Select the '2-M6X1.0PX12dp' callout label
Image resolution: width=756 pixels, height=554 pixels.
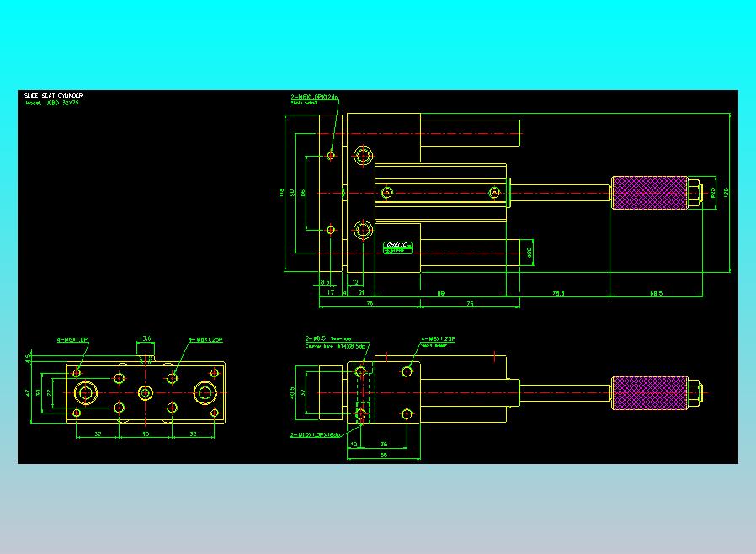[x=314, y=98]
